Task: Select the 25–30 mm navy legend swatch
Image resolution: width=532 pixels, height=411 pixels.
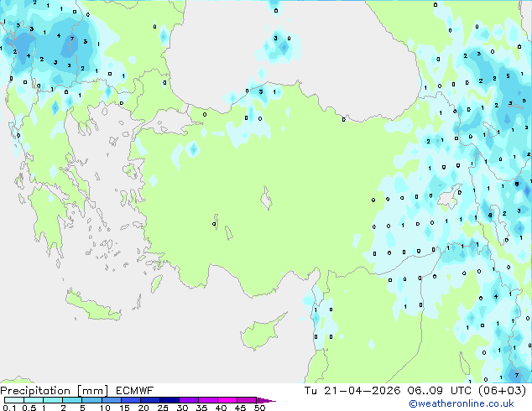Action: (169, 400)
